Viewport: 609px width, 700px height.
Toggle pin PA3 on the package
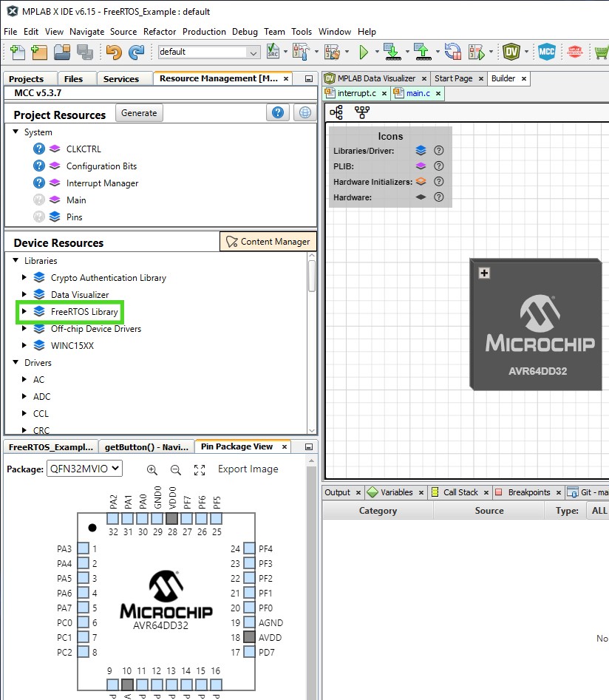[x=84, y=548]
